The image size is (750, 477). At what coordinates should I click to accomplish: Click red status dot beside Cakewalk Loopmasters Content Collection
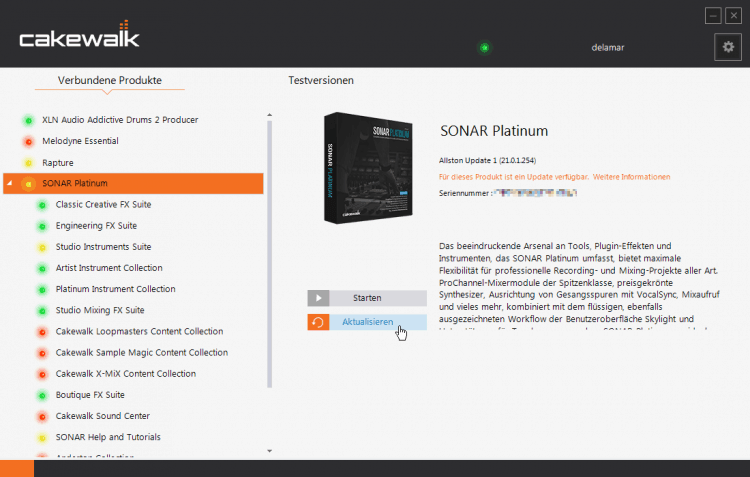pyautogui.click(x=42, y=332)
